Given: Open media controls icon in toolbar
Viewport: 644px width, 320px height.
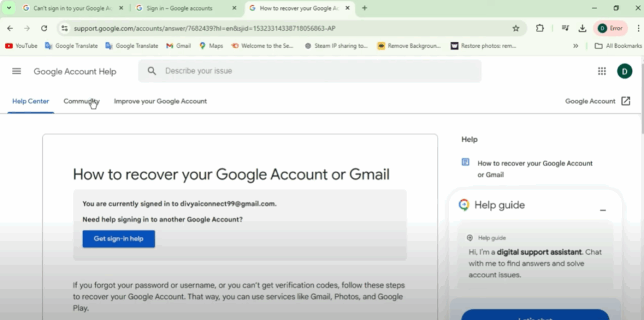Looking at the screenshot, I should [x=565, y=28].
